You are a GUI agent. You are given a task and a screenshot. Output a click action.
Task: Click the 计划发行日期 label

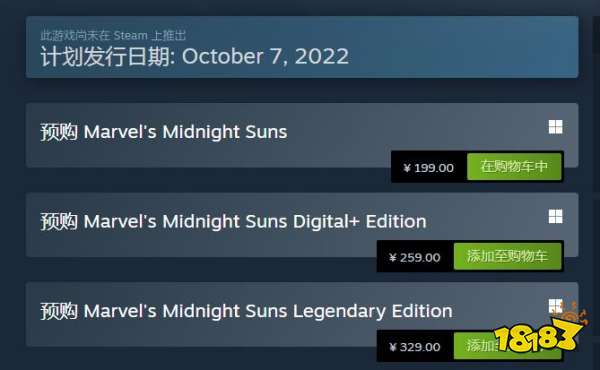pyautogui.click(x=108, y=57)
